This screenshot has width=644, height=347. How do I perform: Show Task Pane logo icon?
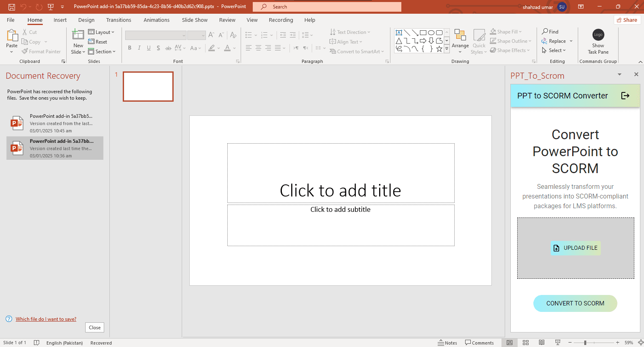click(598, 35)
